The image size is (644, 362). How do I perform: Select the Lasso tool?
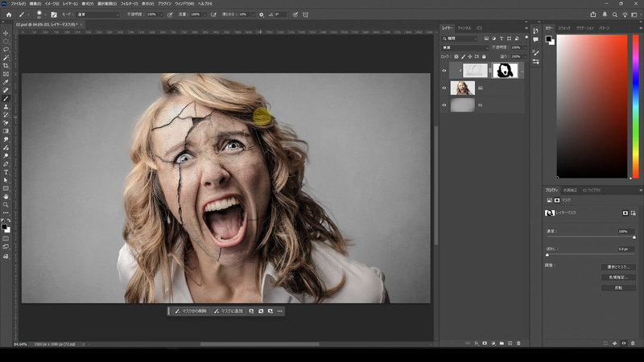click(x=6, y=49)
